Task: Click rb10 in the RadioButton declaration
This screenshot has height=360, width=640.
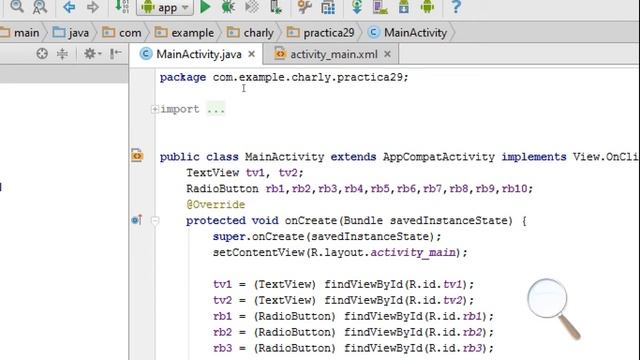Action: pyautogui.click(x=514, y=189)
